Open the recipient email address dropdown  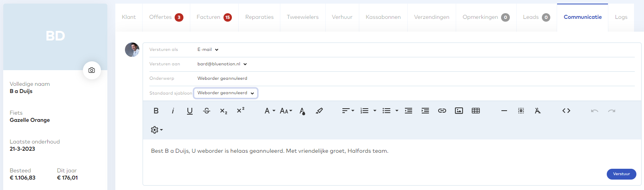[222, 64]
